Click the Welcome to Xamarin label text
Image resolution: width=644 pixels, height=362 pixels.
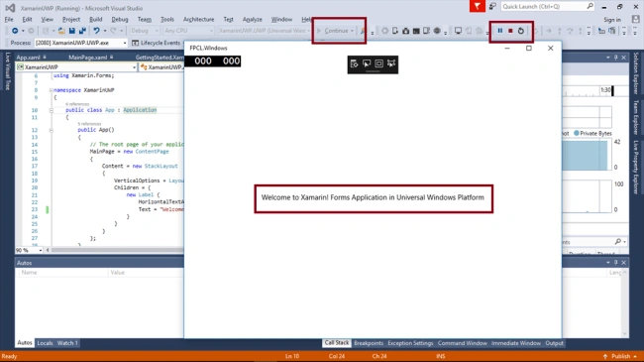click(x=373, y=197)
